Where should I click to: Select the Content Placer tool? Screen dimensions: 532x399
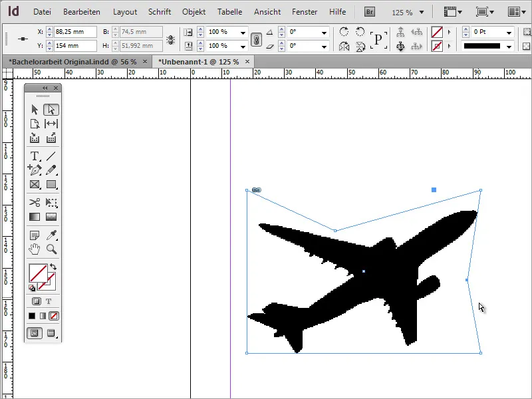51,138
